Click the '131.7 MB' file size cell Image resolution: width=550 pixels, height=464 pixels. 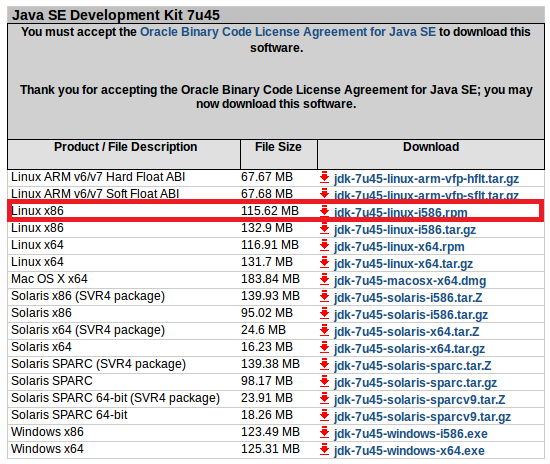pyautogui.click(x=267, y=262)
